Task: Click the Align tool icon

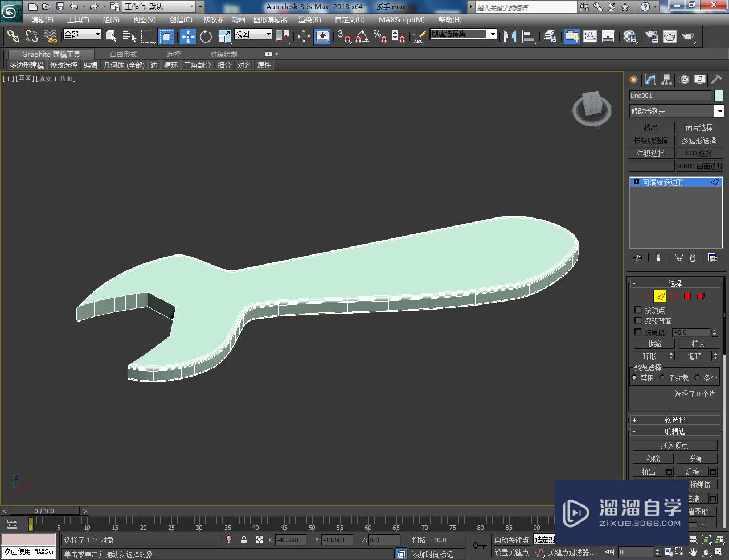Action: (x=529, y=36)
